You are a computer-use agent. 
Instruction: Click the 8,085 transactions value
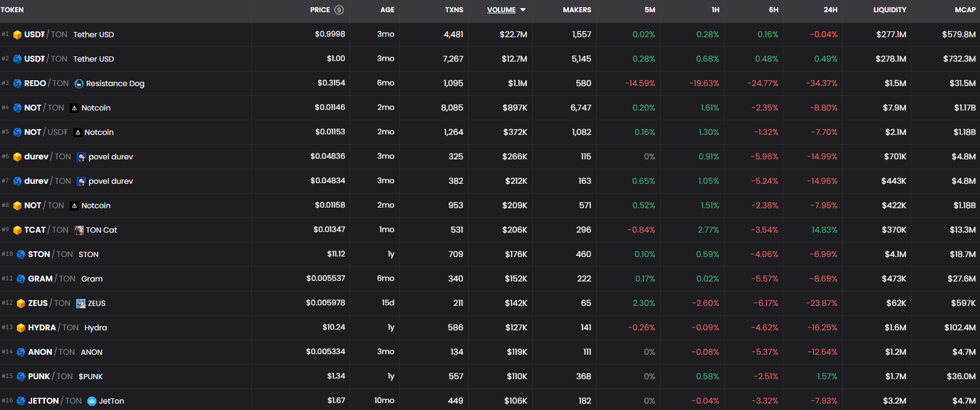tap(452, 108)
